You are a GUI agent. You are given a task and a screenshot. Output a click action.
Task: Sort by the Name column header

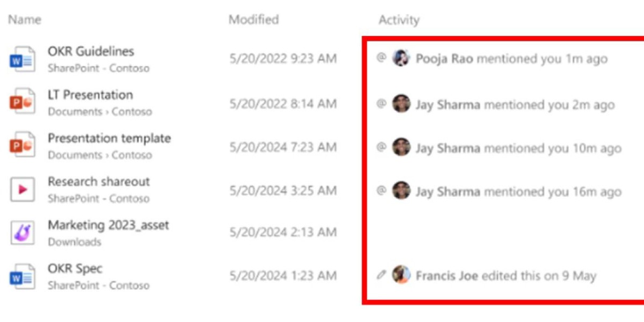pyautogui.click(x=25, y=20)
